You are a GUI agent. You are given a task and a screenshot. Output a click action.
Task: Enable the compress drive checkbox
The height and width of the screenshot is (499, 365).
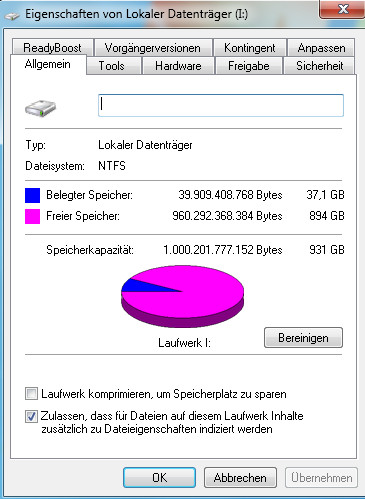[x=31, y=394]
